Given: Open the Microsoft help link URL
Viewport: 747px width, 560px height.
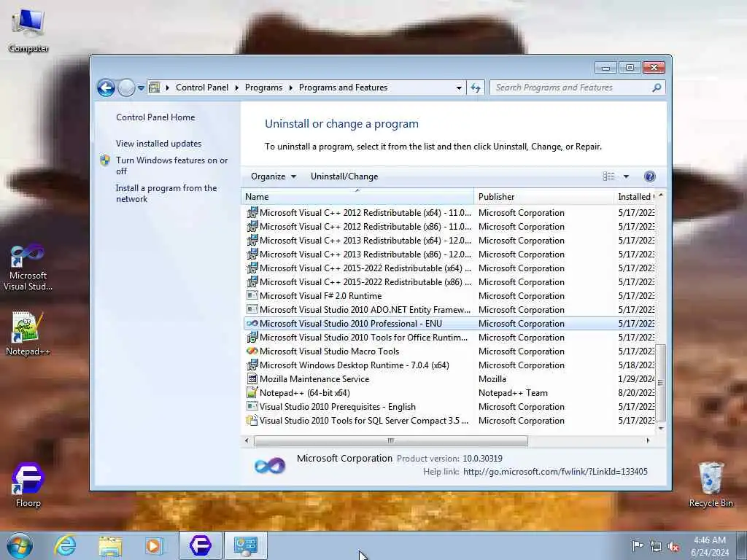Looking at the screenshot, I should click(x=555, y=472).
